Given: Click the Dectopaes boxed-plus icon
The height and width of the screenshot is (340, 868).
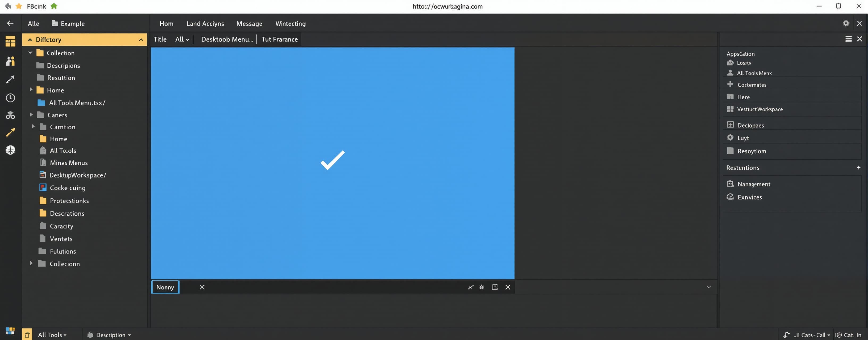Looking at the screenshot, I should [x=730, y=125].
